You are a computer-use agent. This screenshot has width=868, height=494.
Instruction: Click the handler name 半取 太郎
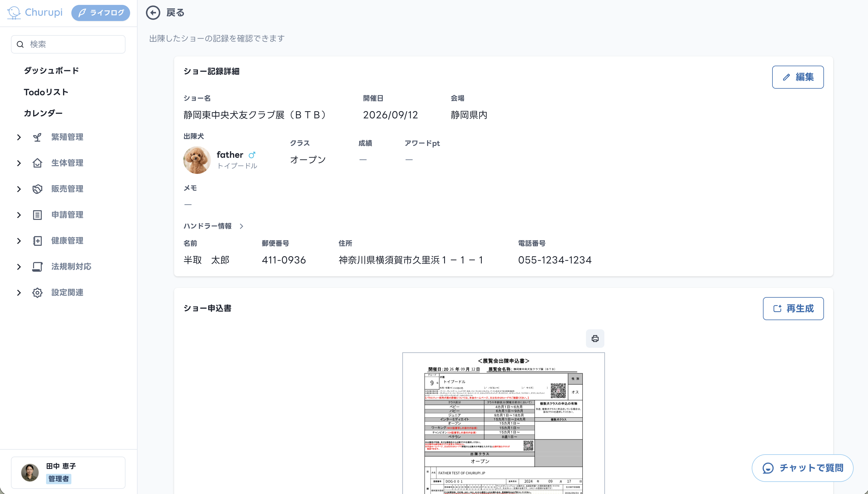[207, 260]
